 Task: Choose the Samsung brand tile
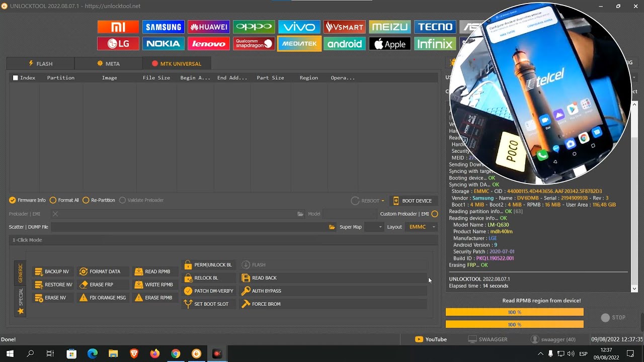pos(164,27)
